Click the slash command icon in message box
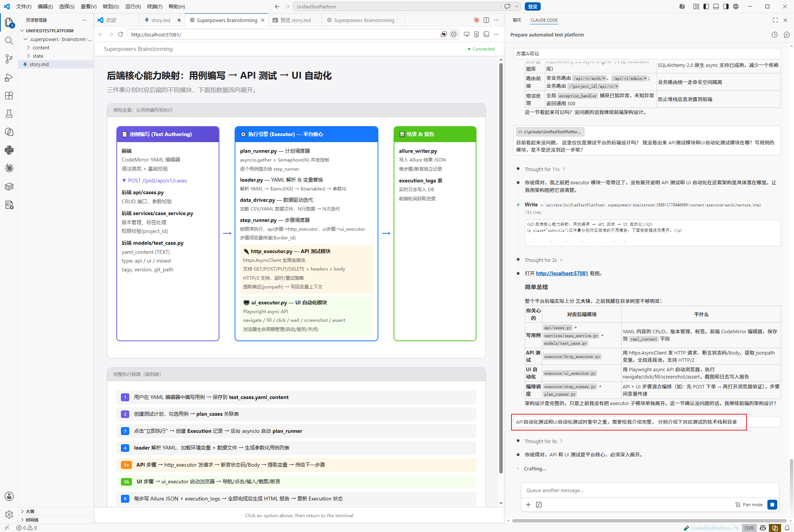Viewport: 794px width, 532px height. coord(539,505)
